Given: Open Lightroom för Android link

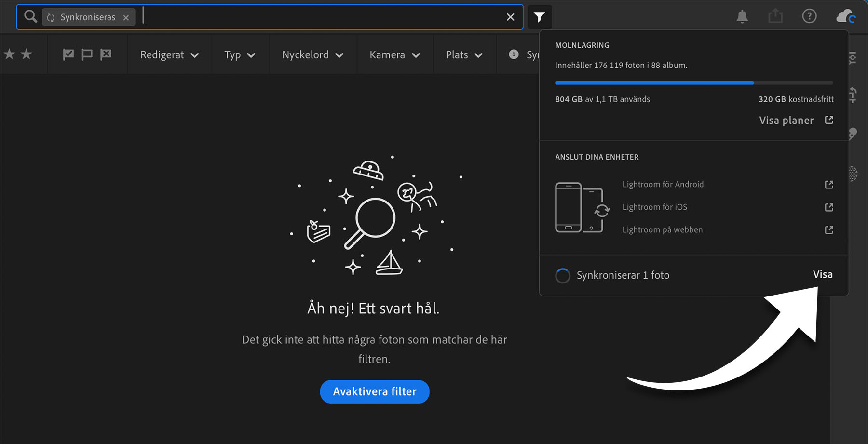Looking at the screenshot, I should point(663,185).
